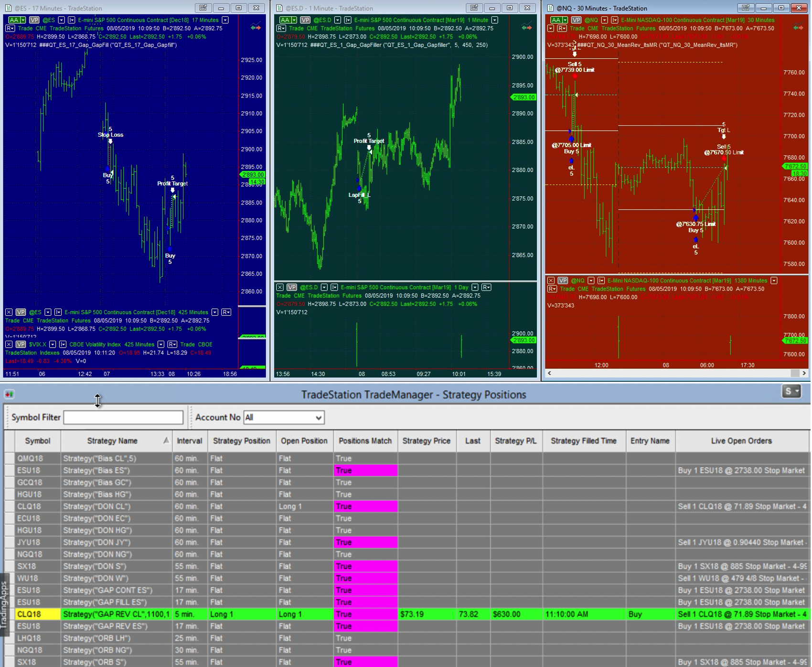The width and height of the screenshot is (812, 667).
Task: Open the Account No combo box
Action: pyautogui.click(x=284, y=418)
